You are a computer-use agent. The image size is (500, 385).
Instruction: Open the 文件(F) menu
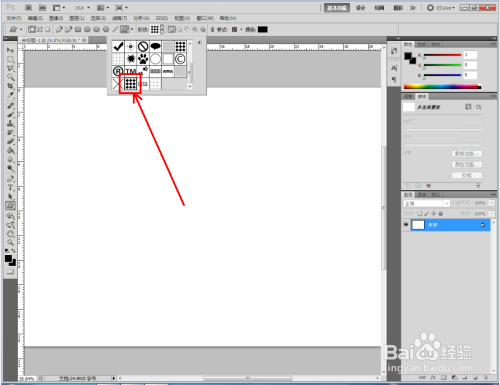coord(14,18)
